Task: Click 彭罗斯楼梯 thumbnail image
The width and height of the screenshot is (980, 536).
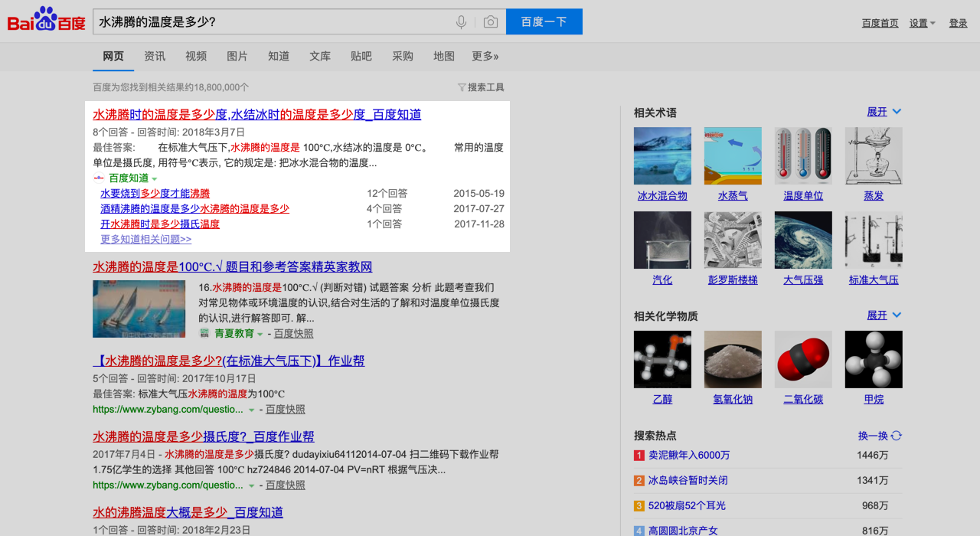Action: [733, 240]
